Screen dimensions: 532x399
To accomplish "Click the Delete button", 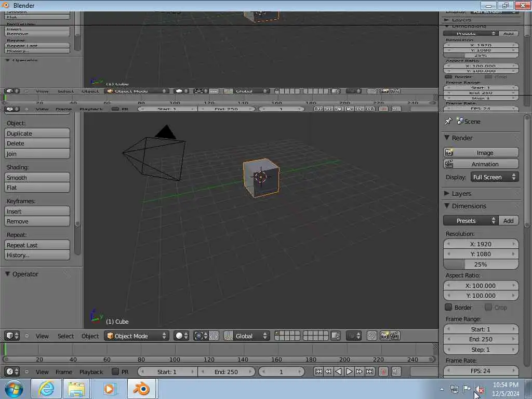I will (x=37, y=143).
